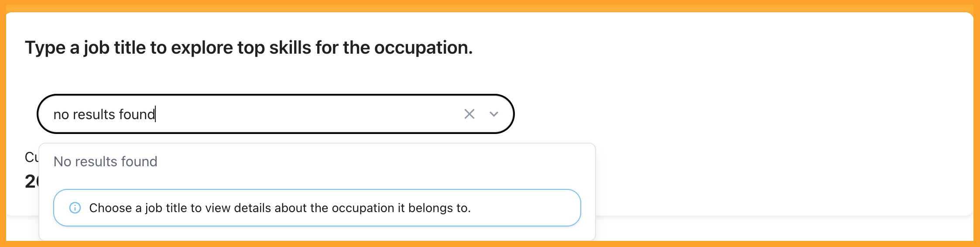
Task: Click the 'Choose a job title' info banner
Action: [317, 208]
